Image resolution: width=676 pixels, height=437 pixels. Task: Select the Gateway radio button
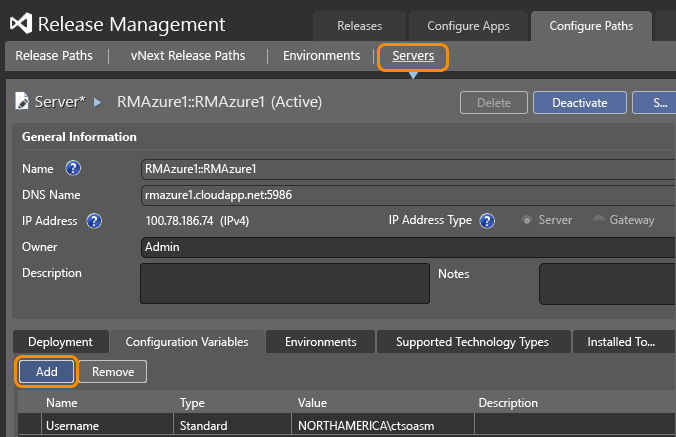[x=598, y=220]
